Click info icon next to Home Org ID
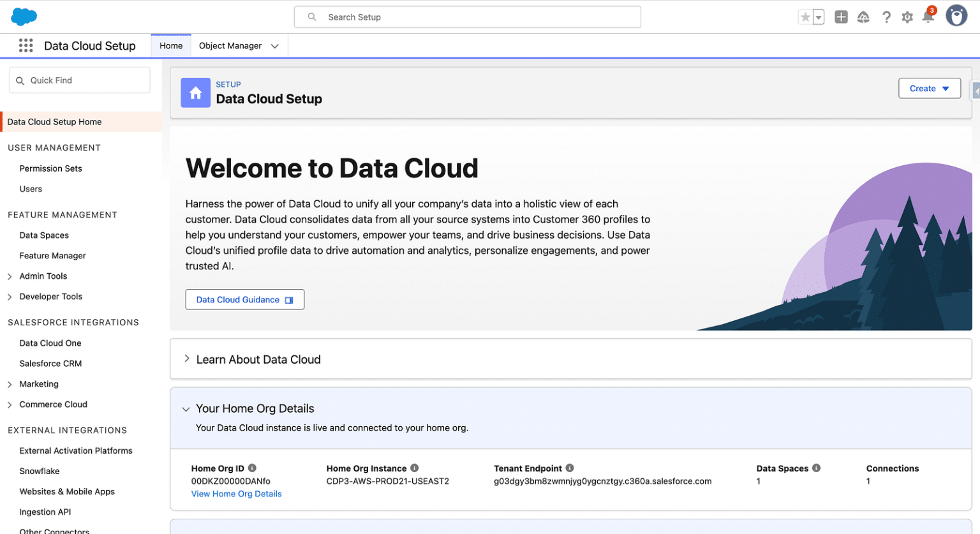Image resolution: width=980 pixels, height=534 pixels. pyautogui.click(x=252, y=468)
